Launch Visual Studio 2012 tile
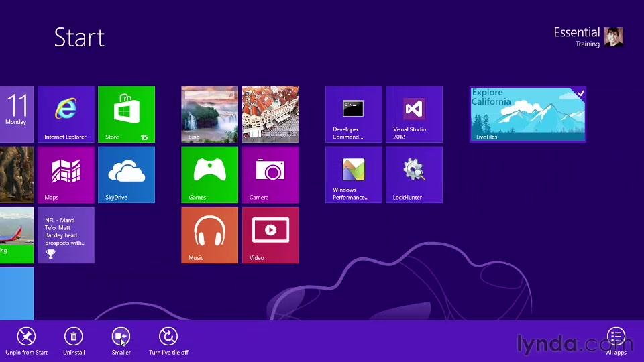 (x=414, y=114)
